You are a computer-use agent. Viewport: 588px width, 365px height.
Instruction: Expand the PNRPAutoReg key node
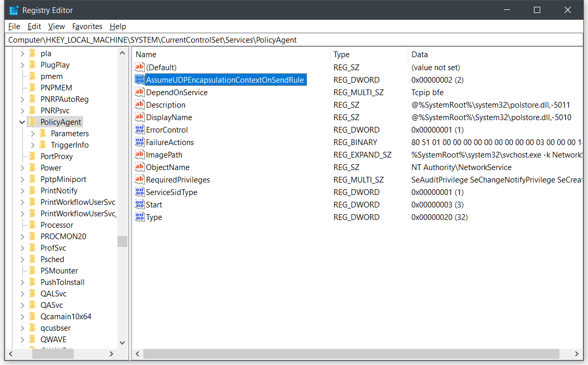click(22, 99)
